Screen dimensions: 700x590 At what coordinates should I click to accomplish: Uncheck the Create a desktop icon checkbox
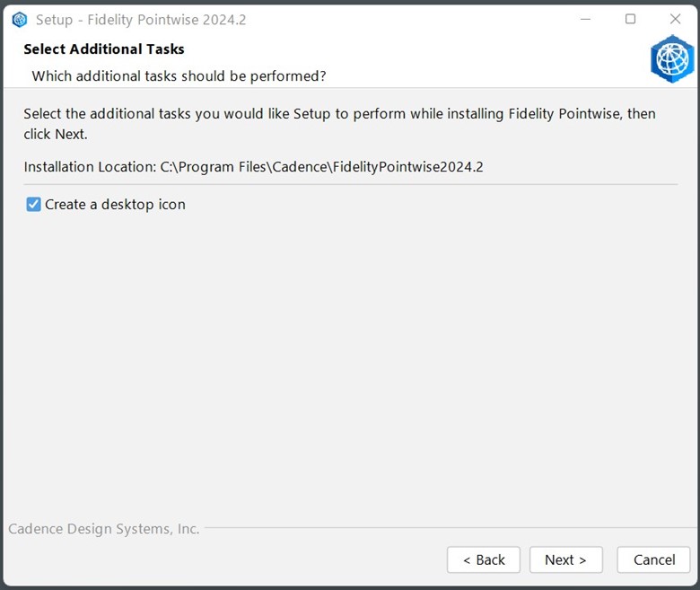(x=33, y=205)
